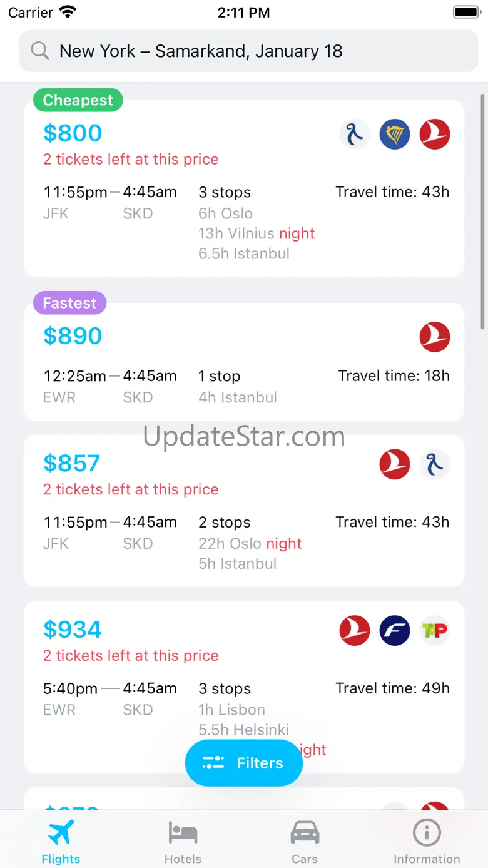Select the Cheapest badge label
488x868 pixels.
pyautogui.click(x=78, y=100)
